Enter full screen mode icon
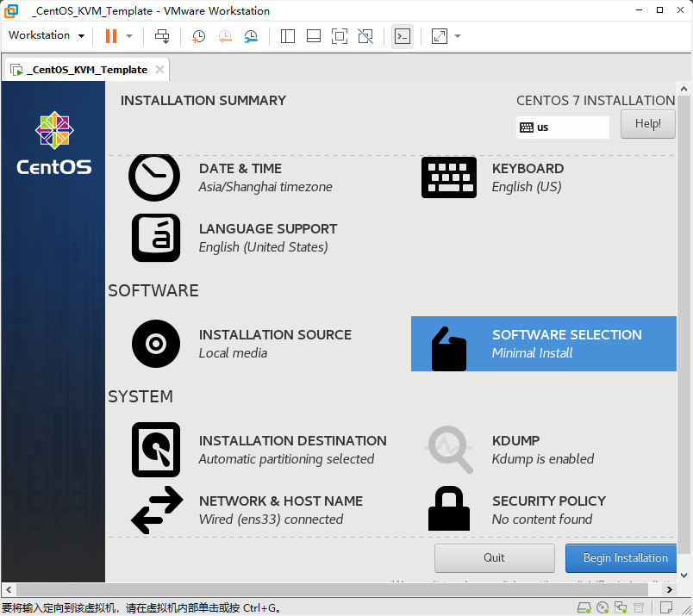This screenshot has width=693, height=616. 340,36
